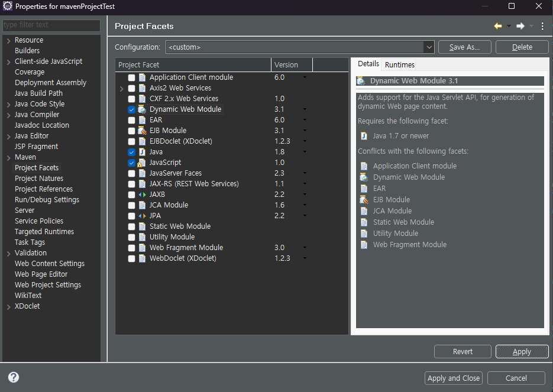Check the JPA facet checkbox
The height and width of the screenshot is (392, 553).
tap(131, 216)
